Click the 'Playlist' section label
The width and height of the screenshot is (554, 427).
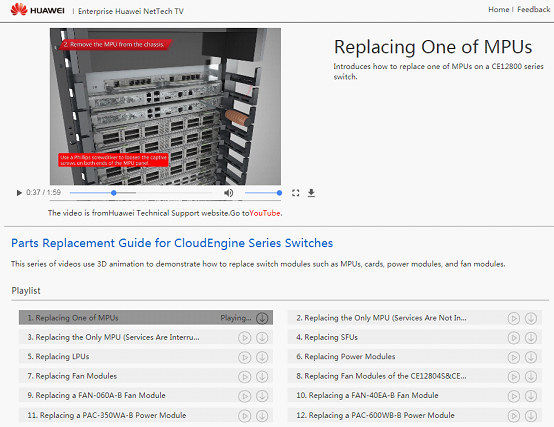pos(26,291)
